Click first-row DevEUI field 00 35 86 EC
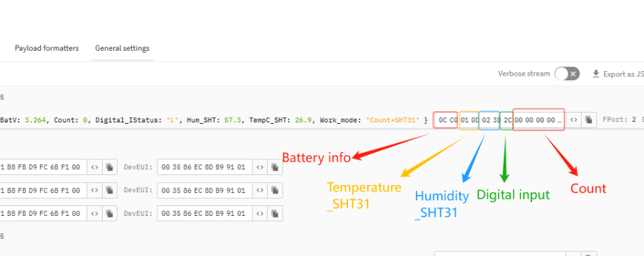 tap(205, 167)
